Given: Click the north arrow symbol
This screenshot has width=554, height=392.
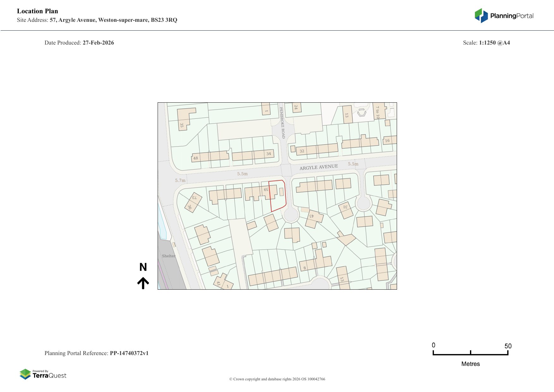Looking at the screenshot, I should click(143, 283).
